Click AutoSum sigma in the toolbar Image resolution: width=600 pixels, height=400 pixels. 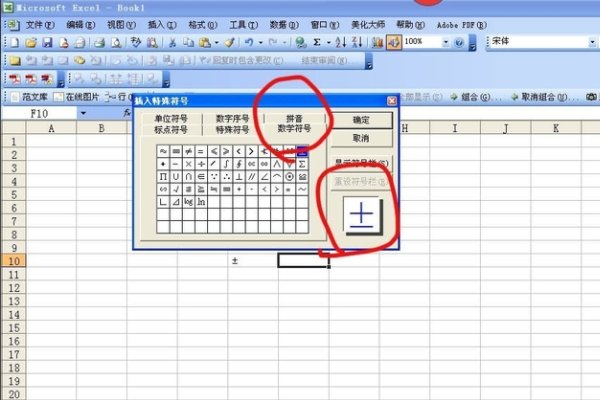click(x=317, y=42)
